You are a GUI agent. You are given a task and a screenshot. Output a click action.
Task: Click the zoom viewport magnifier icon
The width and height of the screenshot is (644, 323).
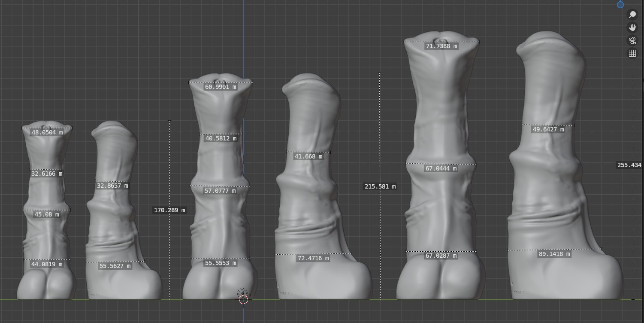tap(632, 15)
